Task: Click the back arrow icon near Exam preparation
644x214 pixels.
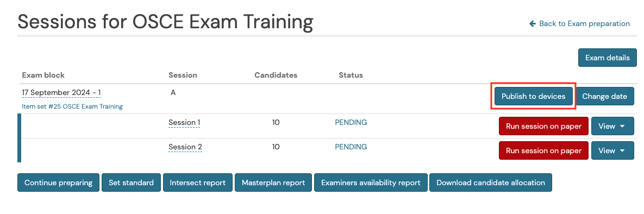Action: coord(533,24)
